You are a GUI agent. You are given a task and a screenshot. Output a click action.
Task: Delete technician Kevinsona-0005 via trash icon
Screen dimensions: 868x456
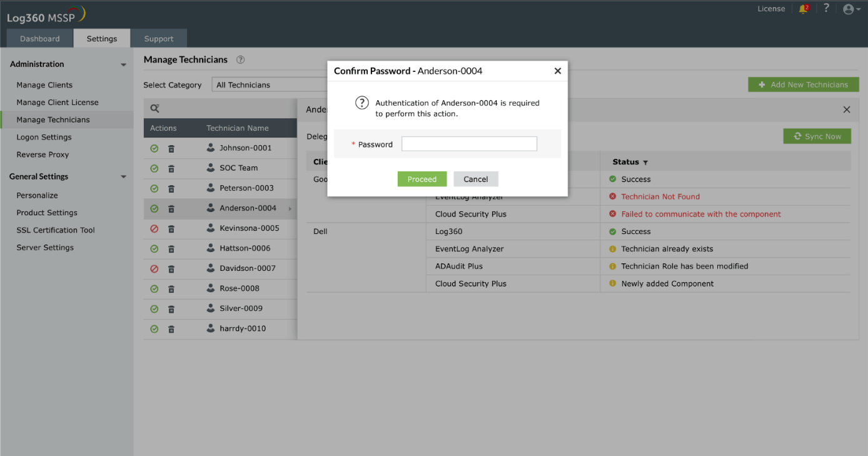coord(171,228)
